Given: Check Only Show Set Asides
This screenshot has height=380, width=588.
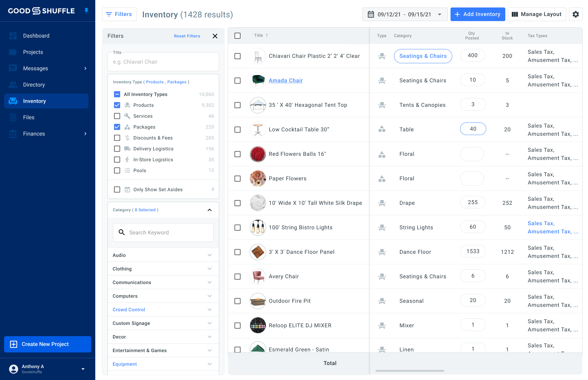Looking at the screenshot, I should click(x=117, y=189).
